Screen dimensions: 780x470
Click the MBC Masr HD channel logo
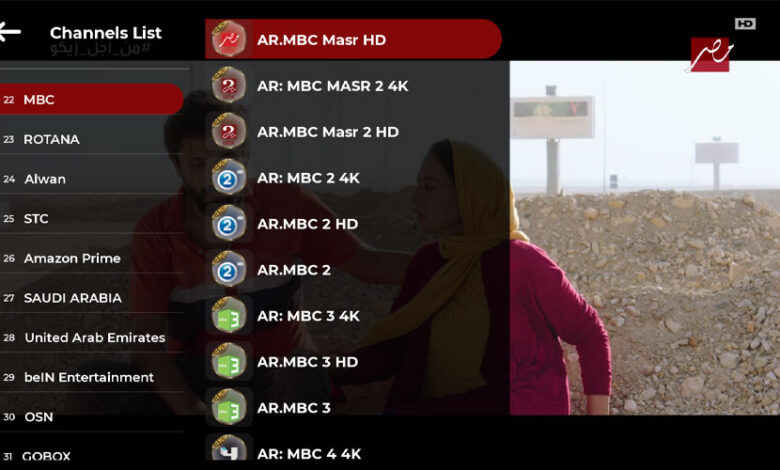tap(229, 39)
